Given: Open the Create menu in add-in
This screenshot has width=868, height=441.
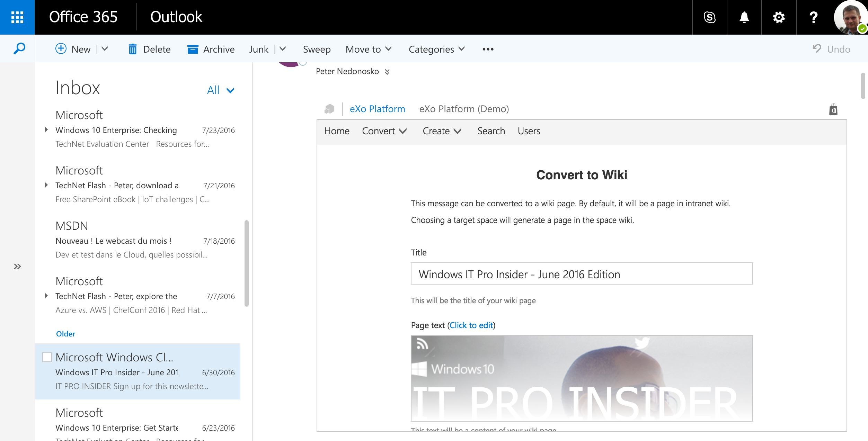Looking at the screenshot, I should [442, 131].
